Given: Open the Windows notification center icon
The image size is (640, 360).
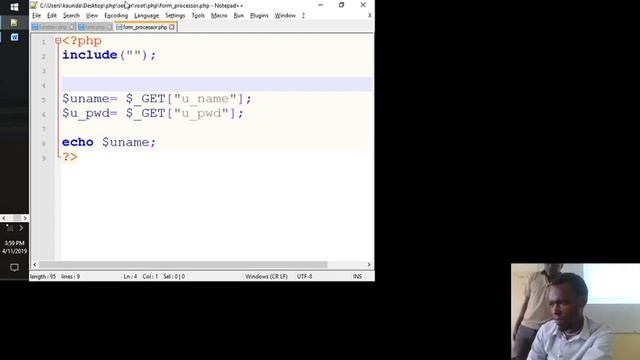Looking at the screenshot, I should tap(14, 267).
